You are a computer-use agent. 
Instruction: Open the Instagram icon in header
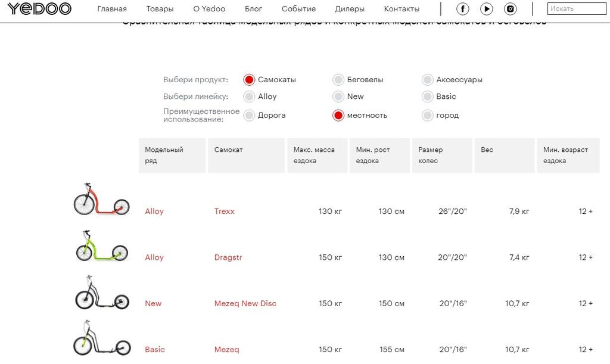click(x=511, y=9)
